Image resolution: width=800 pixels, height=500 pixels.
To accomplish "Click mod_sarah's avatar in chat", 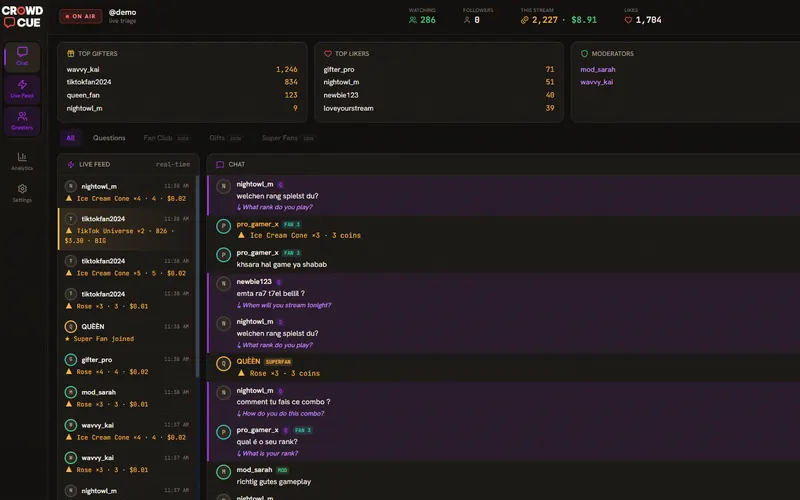I will (223, 472).
